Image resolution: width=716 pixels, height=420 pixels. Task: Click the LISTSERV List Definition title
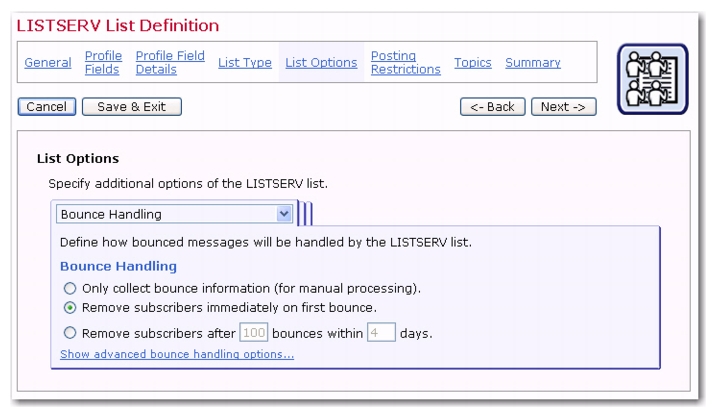tap(118, 26)
